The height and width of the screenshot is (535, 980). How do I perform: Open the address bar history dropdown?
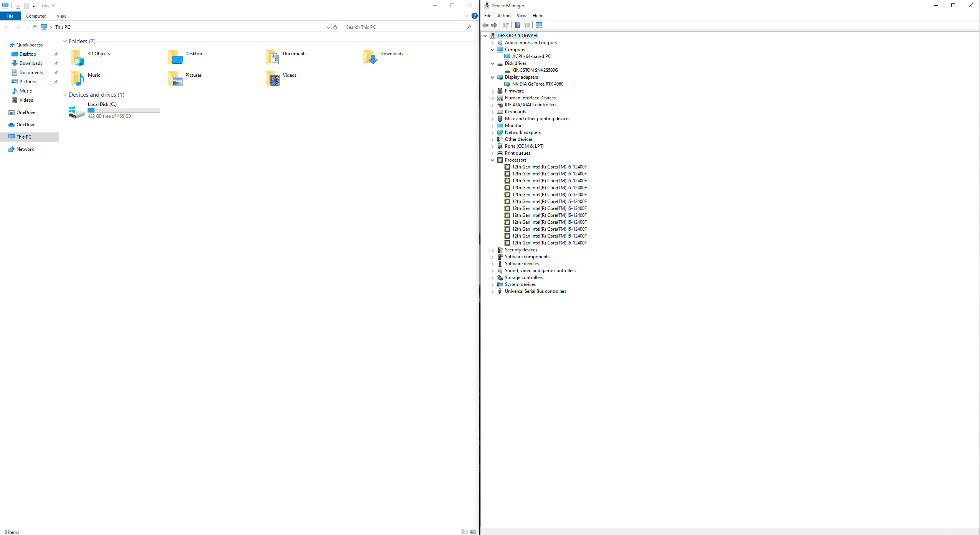click(328, 27)
